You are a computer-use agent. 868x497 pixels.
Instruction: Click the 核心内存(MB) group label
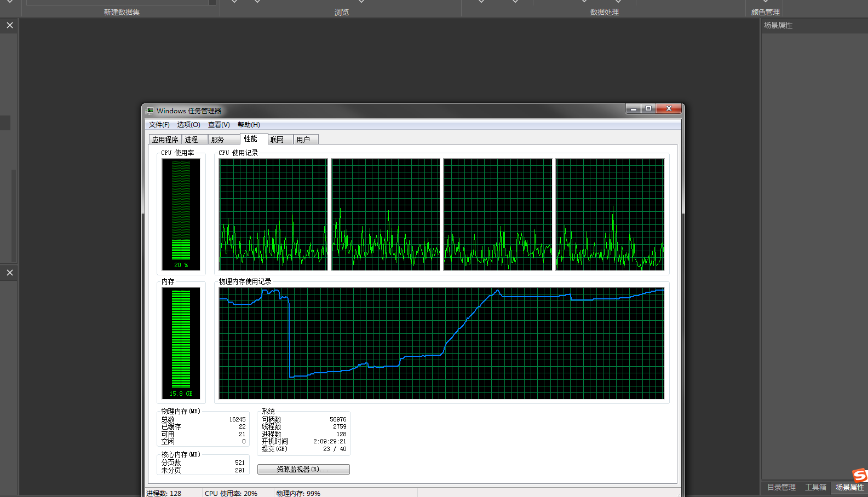coord(181,454)
